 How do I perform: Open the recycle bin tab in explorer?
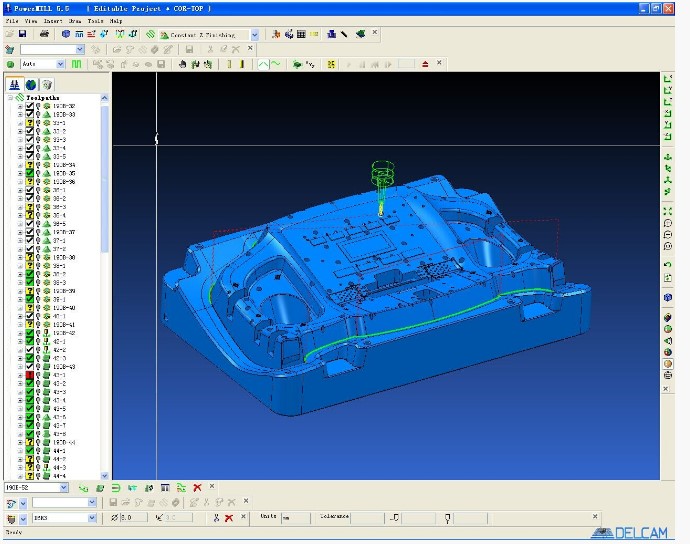pyautogui.click(x=47, y=83)
